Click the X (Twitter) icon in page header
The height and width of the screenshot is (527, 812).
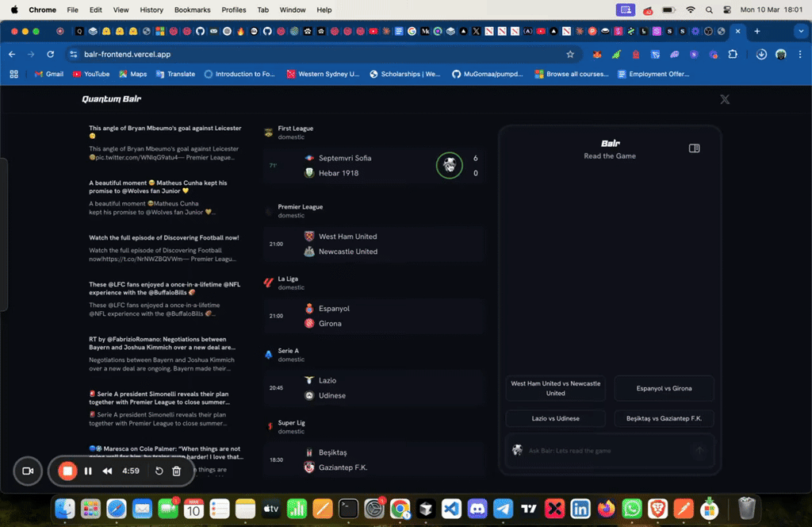pos(725,99)
